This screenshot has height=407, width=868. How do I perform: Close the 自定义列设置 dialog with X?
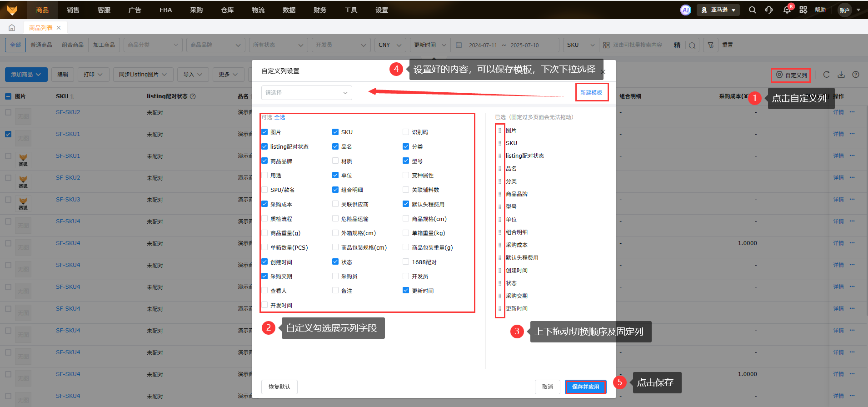click(x=604, y=72)
